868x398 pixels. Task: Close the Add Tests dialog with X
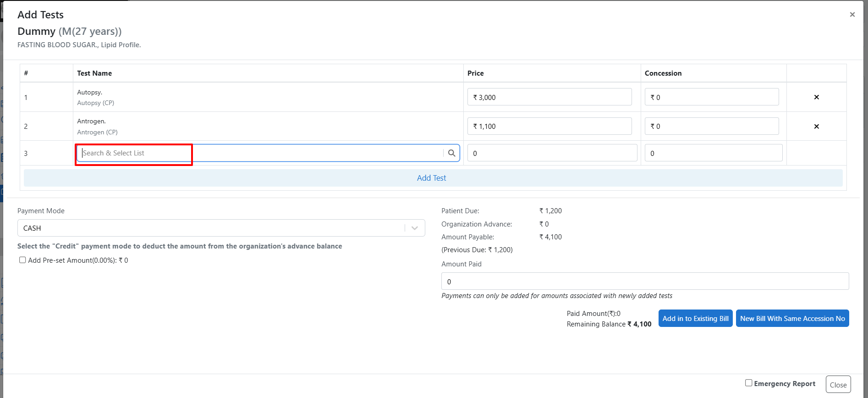pos(852,15)
